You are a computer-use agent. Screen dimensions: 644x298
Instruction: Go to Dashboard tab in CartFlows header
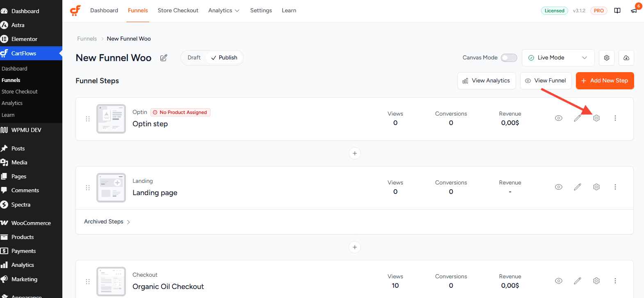coord(104,11)
